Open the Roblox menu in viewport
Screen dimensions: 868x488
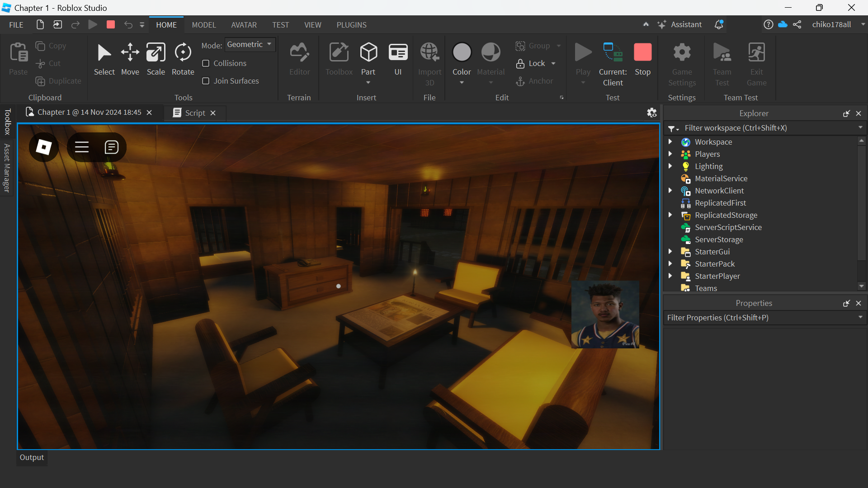click(44, 147)
